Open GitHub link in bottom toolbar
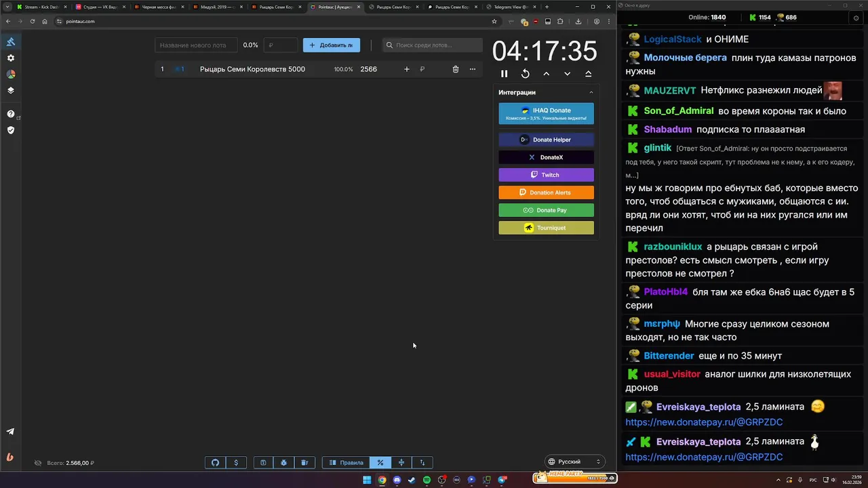The width and height of the screenshot is (868, 488). (216, 463)
